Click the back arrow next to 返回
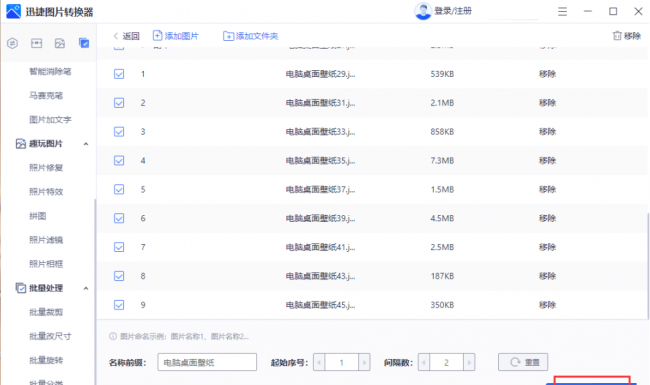The height and width of the screenshot is (385, 650). click(x=116, y=36)
